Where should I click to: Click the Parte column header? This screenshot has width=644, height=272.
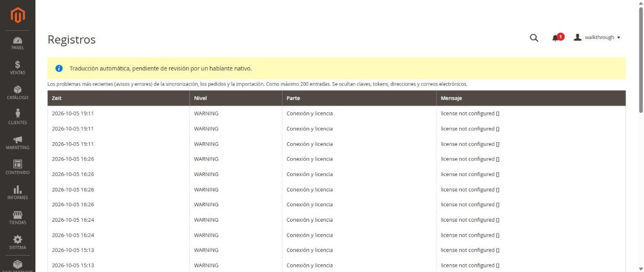pyautogui.click(x=359, y=98)
